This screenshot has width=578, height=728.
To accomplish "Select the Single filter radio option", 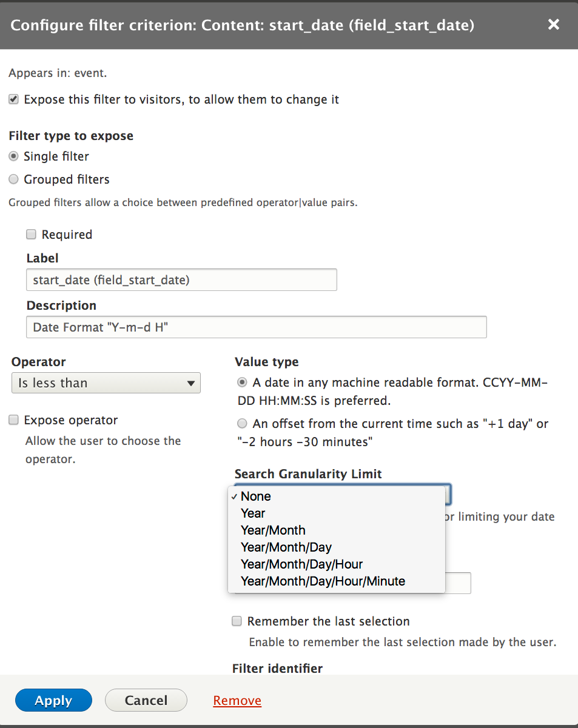I will (x=13, y=156).
